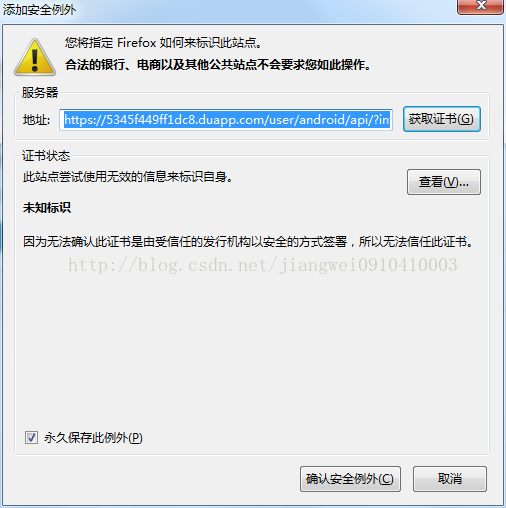Close the 添加安全例外 dialog with X
The image size is (506, 508).
[480, 6]
